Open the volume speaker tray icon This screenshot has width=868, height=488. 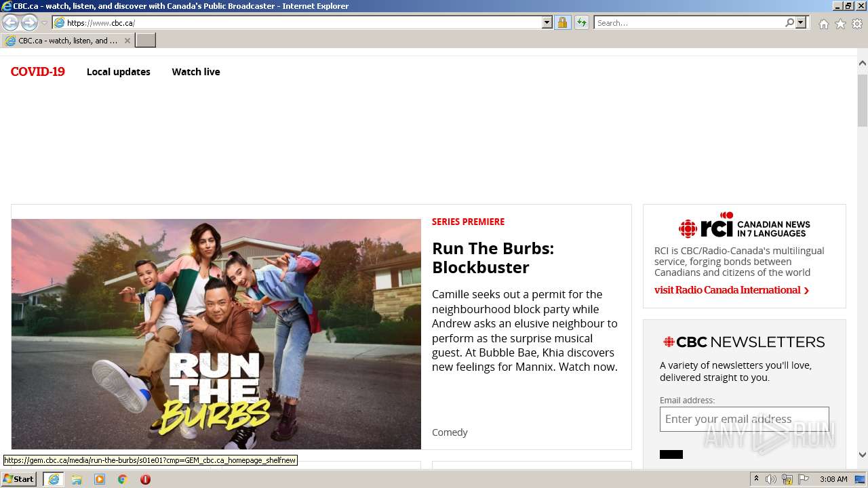click(x=771, y=479)
